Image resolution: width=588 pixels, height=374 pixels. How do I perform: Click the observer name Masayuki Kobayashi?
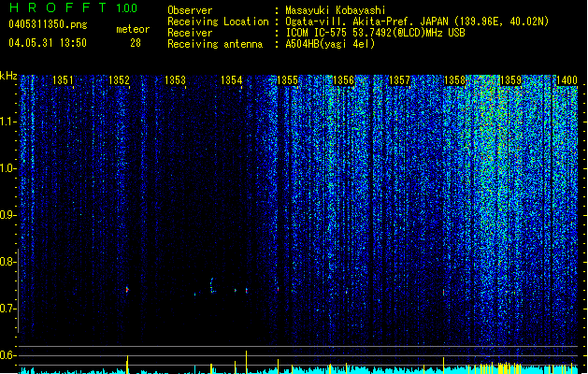(336, 10)
